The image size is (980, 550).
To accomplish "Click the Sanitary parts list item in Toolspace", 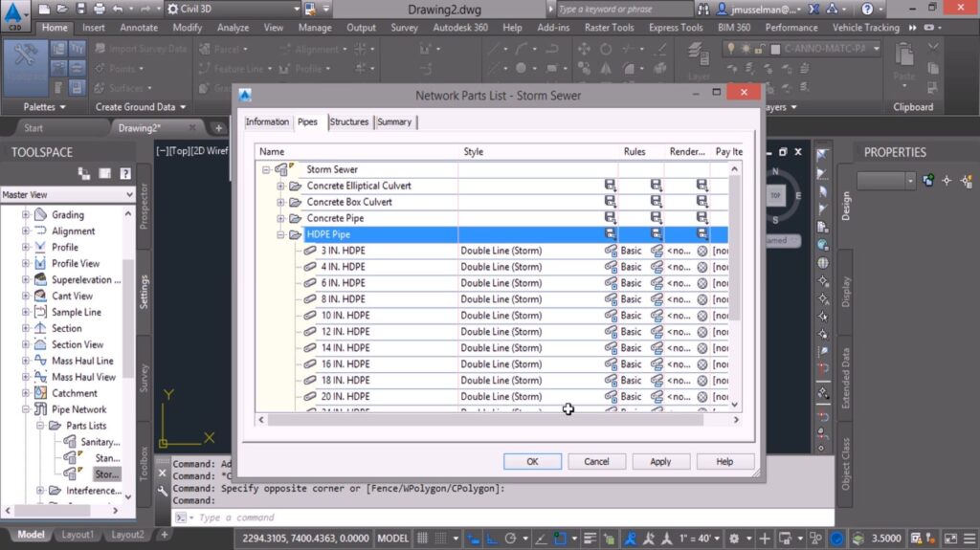I will (x=100, y=442).
